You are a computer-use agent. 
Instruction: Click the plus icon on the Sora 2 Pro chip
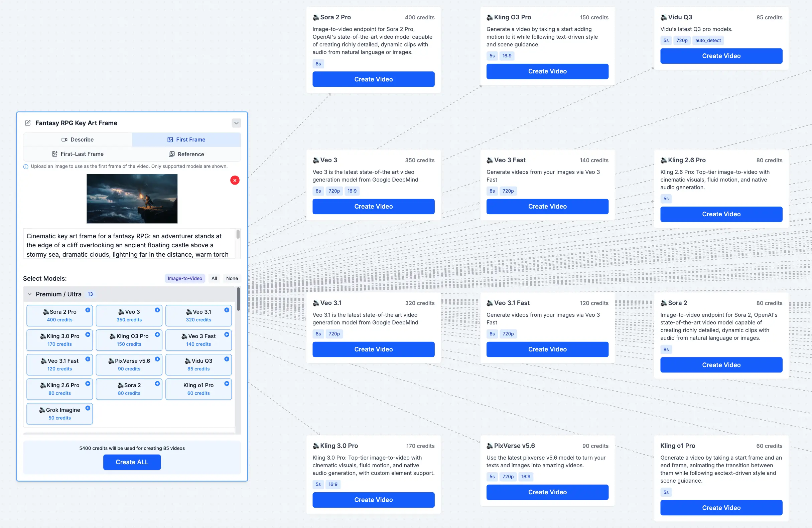pos(88,310)
